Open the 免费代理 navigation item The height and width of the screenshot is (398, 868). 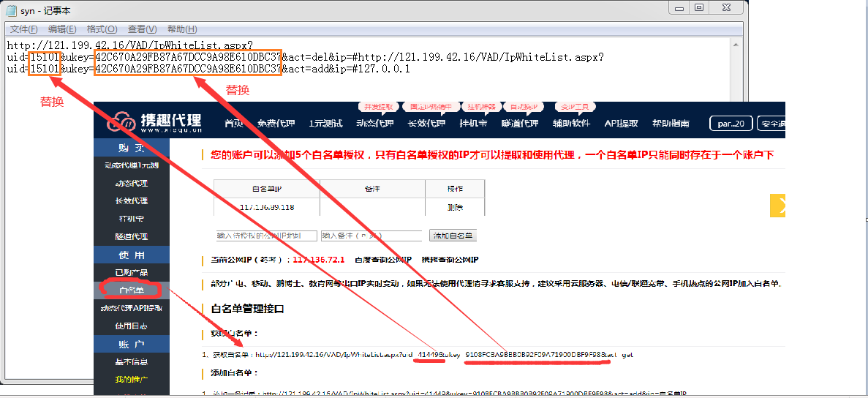click(276, 124)
